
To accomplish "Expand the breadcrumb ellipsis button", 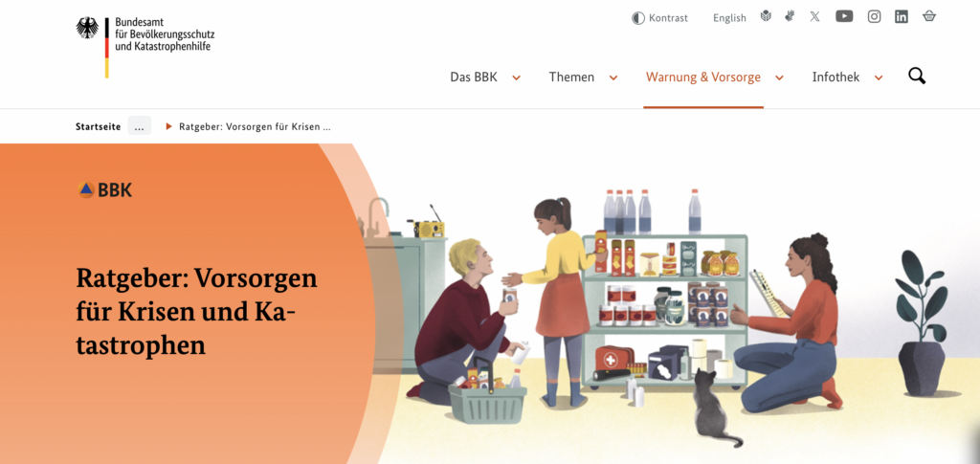I will click(140, 125).
